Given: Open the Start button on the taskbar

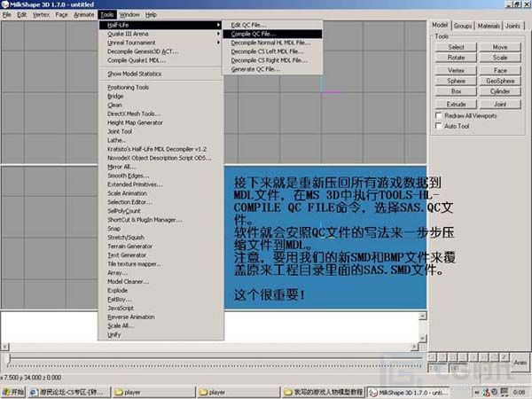Looking at the screenshot, I should [13, 392].
